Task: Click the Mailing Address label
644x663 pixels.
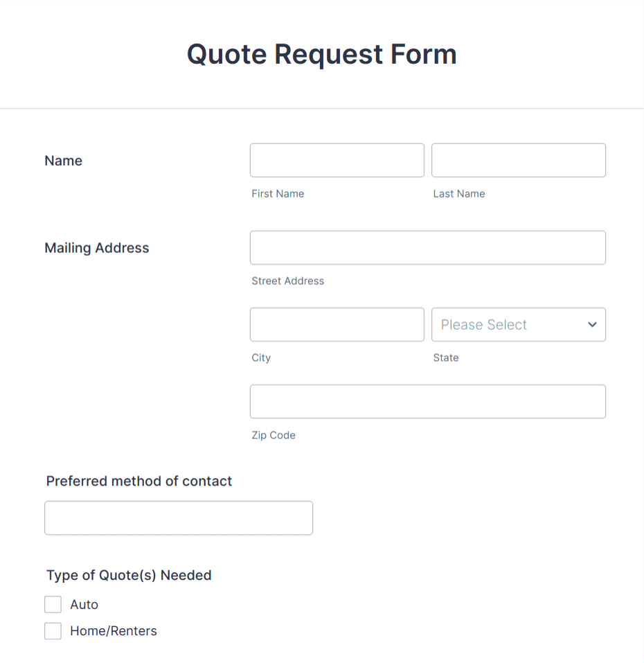Action: (96, 247)
